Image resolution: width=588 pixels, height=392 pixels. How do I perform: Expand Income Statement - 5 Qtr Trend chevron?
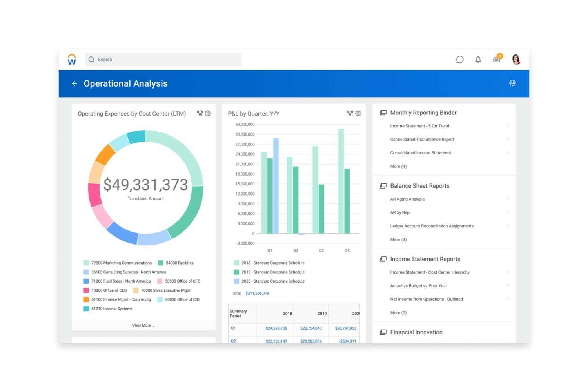508,126
